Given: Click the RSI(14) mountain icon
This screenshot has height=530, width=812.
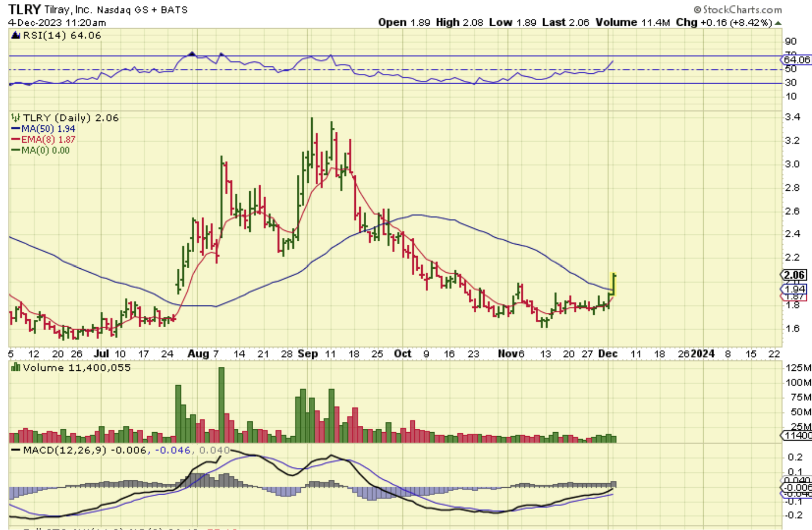Looking at the screenshot, I should pyautogui.click(x=16, y=35).
